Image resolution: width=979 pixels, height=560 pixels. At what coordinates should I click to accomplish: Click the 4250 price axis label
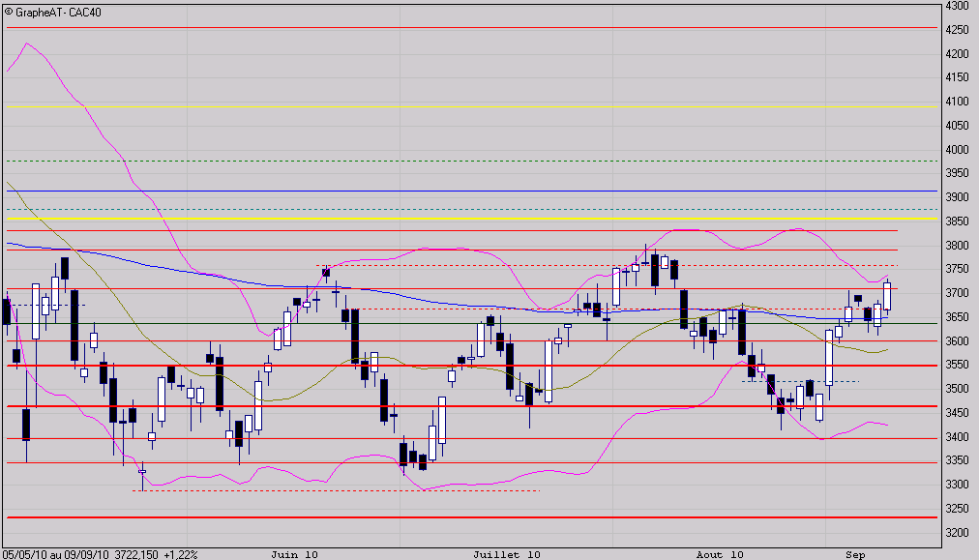[x=957, y=30]
